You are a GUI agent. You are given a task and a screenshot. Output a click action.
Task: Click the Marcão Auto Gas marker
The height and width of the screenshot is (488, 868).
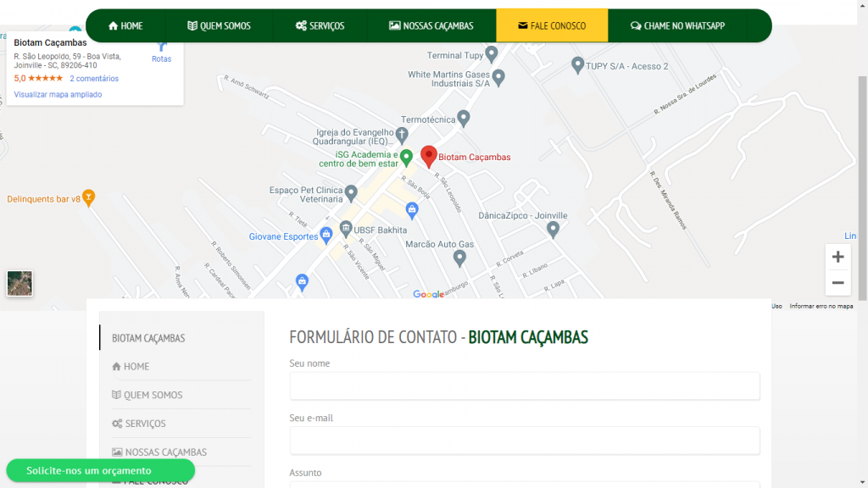click(459, 258)
